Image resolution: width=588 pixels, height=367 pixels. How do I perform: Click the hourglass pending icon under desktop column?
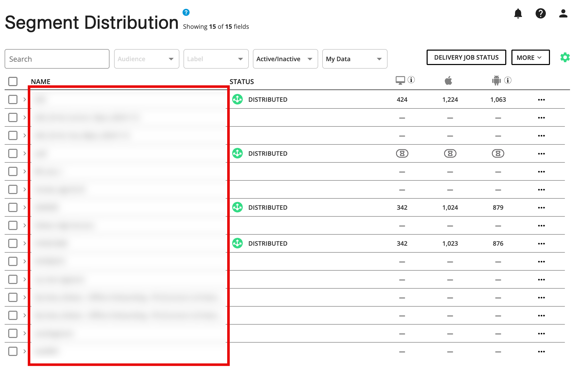pyautogui.click(x=402, y=153)
